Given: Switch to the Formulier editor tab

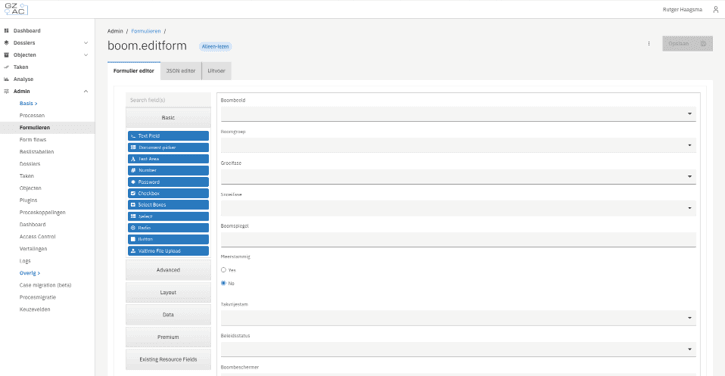Looking at the screenshot, I should pos(134,71).
